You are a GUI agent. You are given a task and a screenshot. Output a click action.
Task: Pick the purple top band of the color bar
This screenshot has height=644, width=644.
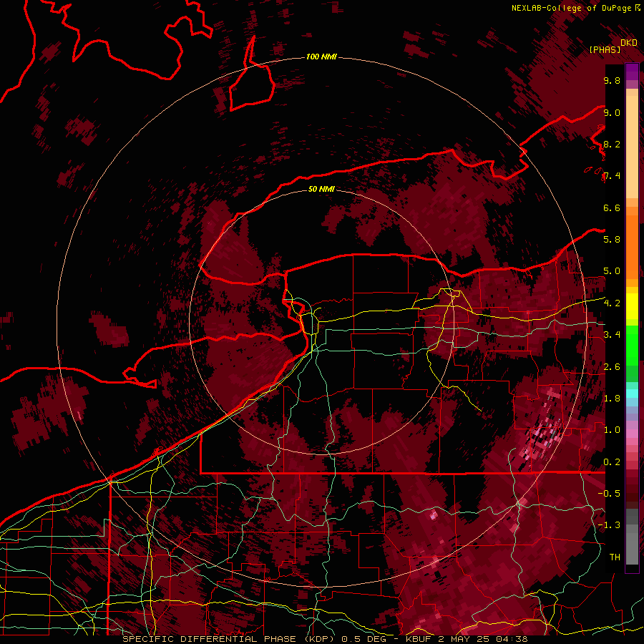[632, 72]
